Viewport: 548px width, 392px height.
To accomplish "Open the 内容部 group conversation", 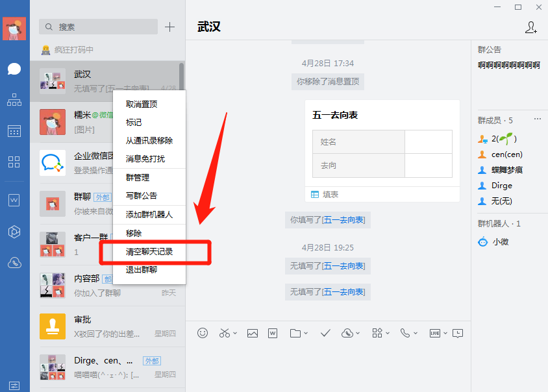I will click(x=108, y=286).
